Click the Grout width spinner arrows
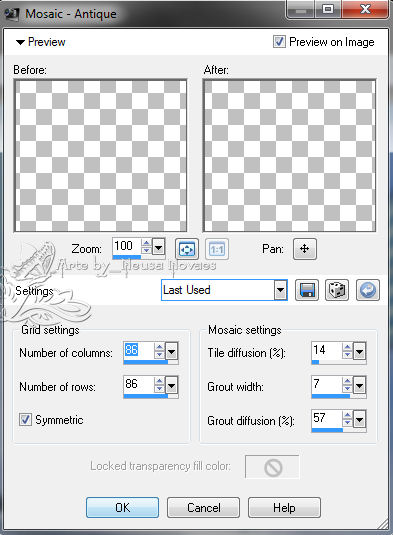This screenshot has width=393, height=535. (347, 385)
